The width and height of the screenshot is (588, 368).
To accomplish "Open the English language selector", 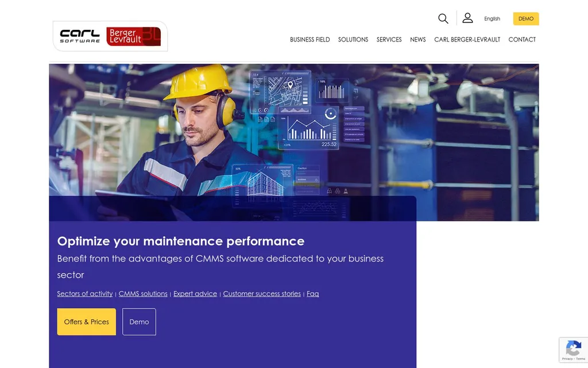I will point(492,19).
